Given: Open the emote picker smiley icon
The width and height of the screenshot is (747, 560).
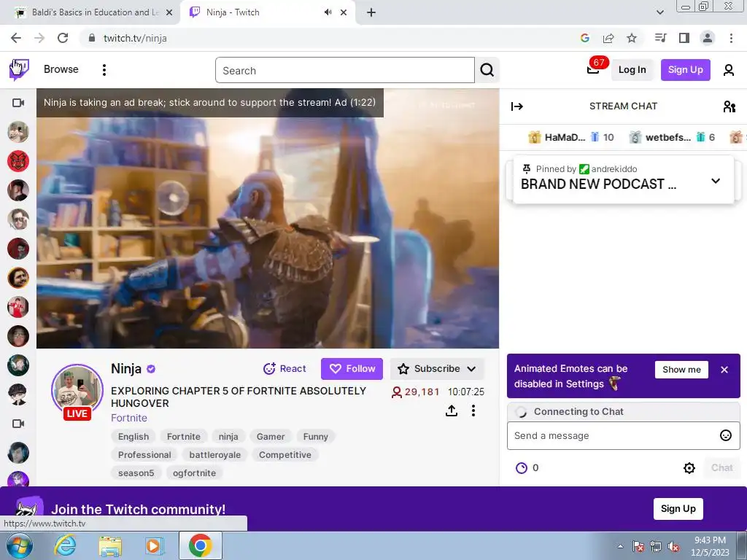Looking at the screenshot, I should tap(725, 435).
